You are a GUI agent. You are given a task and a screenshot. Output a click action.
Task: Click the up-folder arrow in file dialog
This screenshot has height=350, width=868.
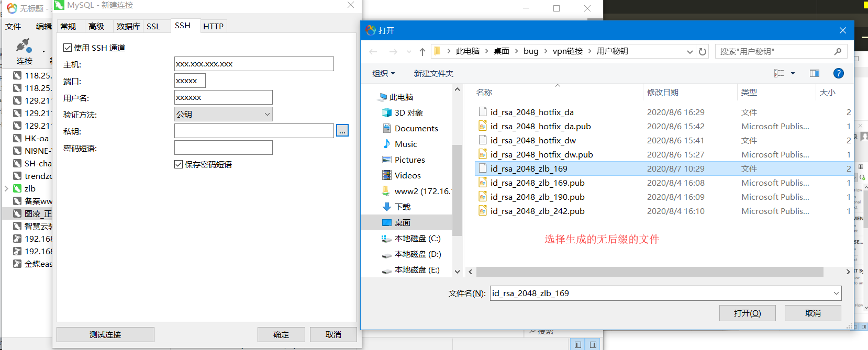coord(422,51)
